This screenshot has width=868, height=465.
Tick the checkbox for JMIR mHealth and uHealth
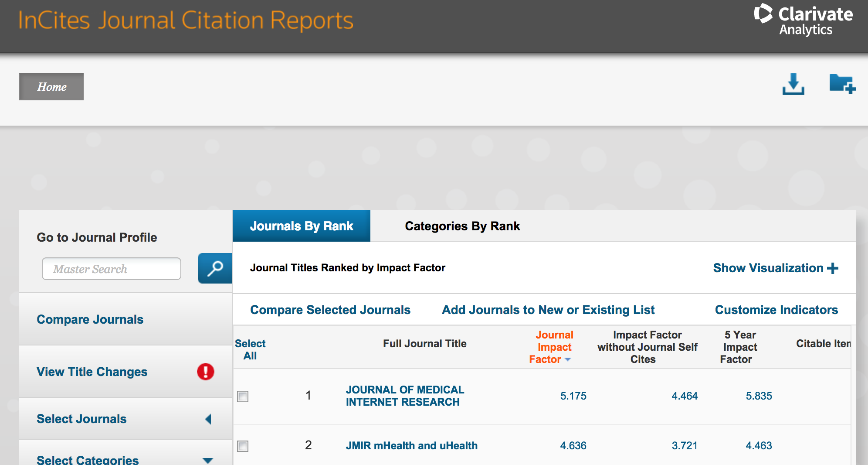(243, 446)
